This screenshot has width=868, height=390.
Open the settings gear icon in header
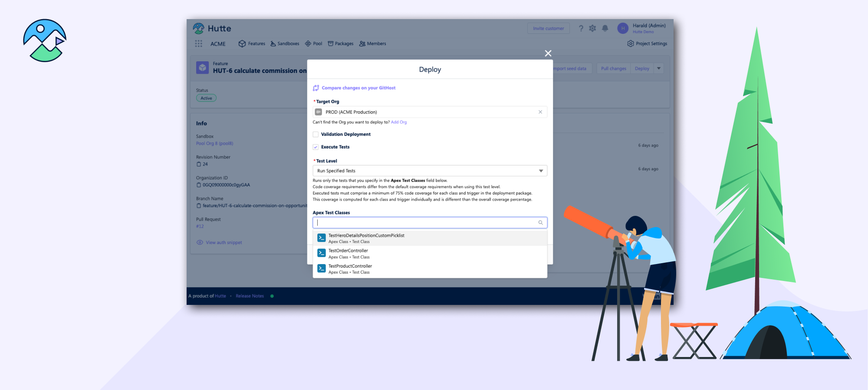pos(592,28)
